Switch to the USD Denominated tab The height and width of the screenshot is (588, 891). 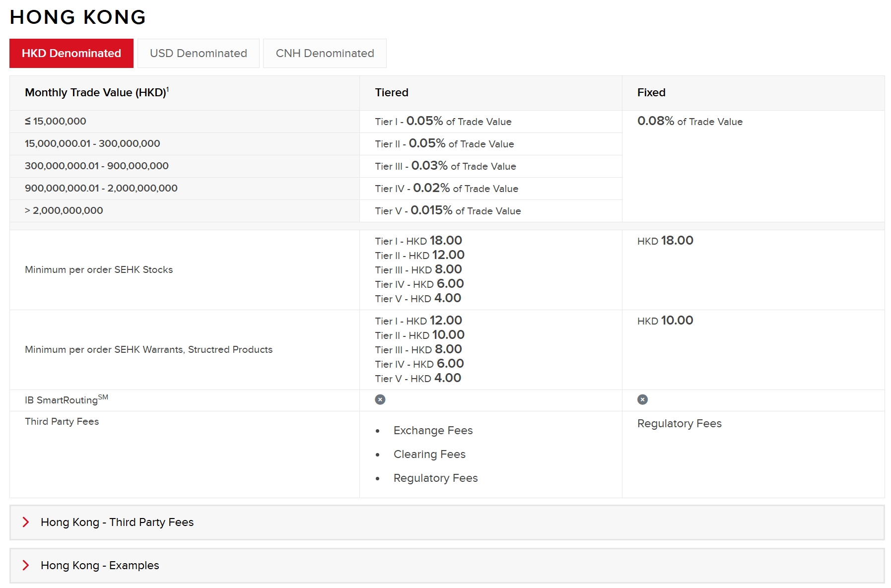[198, 53]
